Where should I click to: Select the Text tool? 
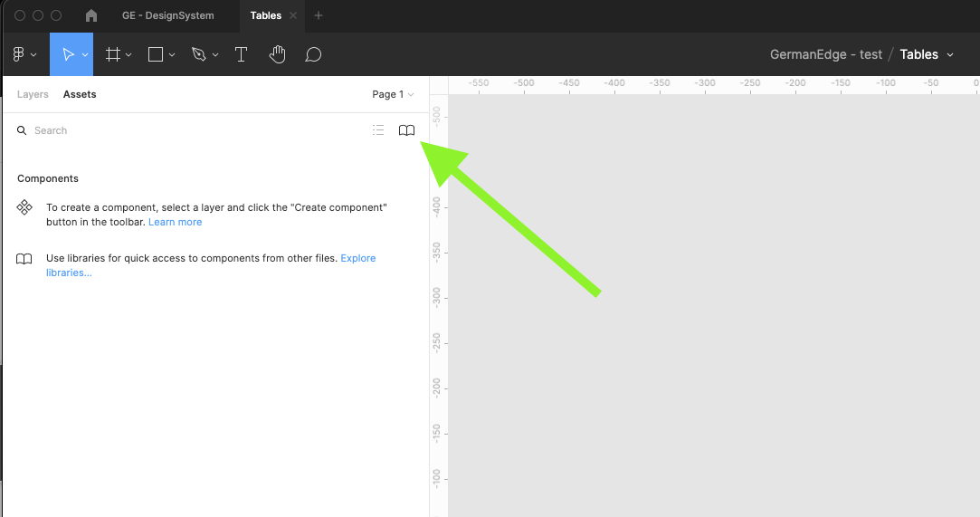241,54
